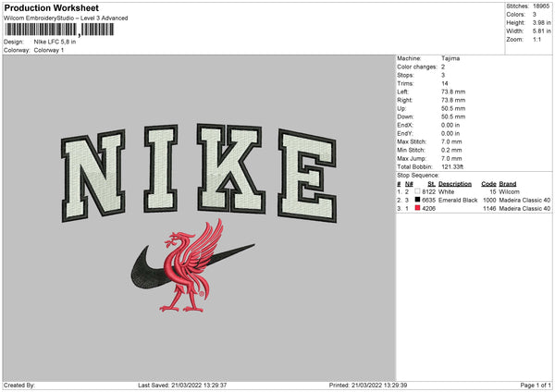This screenshot has height=392, width=555.
Task: Click the red Liverbird emblem in the design
Action: coord(196,266)
